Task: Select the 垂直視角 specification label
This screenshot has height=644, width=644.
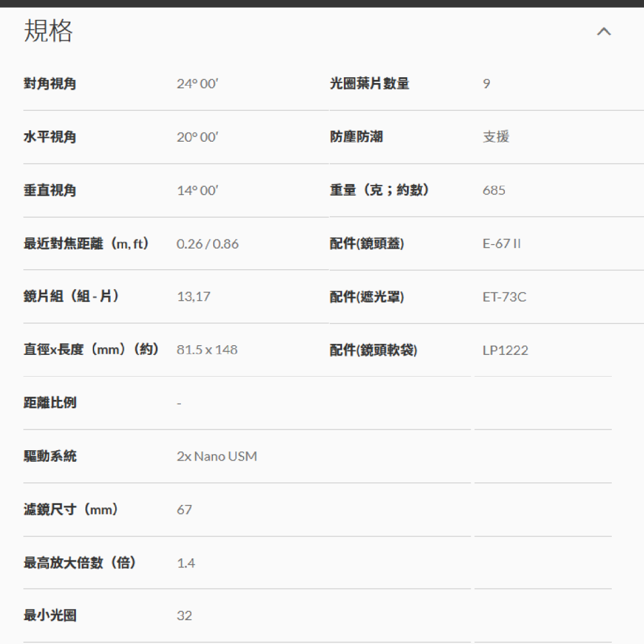Action: 49,190
